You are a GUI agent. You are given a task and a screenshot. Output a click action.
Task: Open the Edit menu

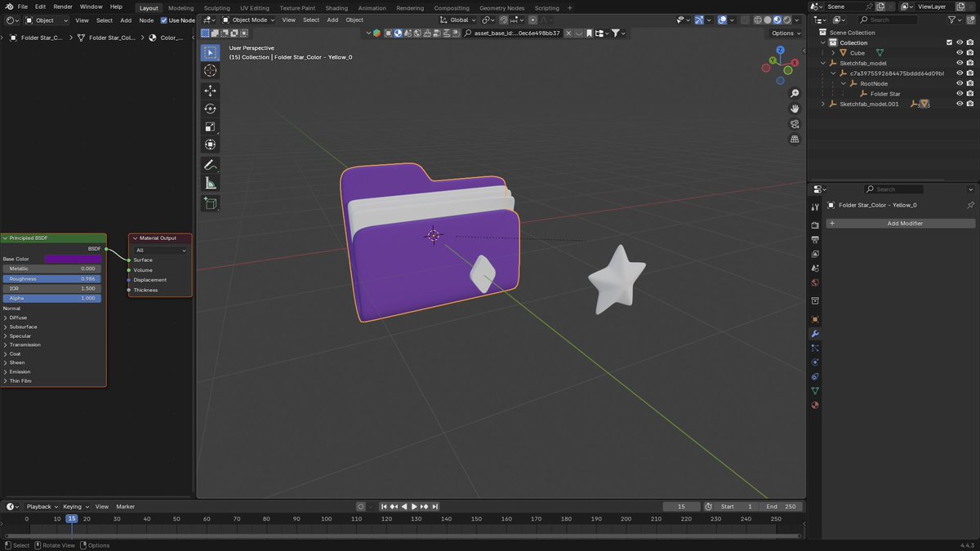pos(40,7)
